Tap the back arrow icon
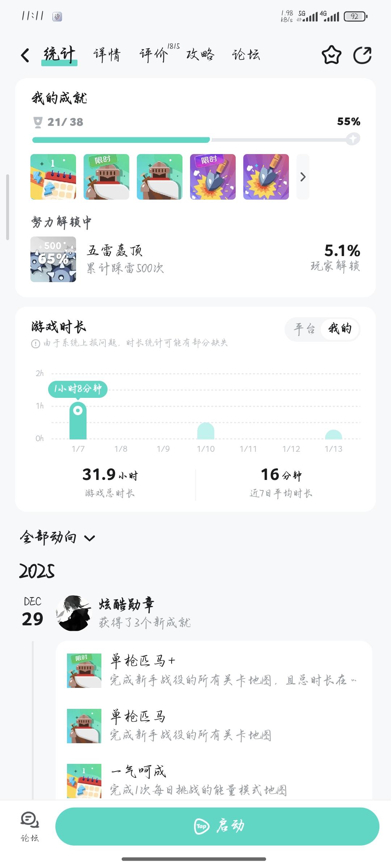The width and height of the screenshot is (391, 868). click(x=25, y=55)
